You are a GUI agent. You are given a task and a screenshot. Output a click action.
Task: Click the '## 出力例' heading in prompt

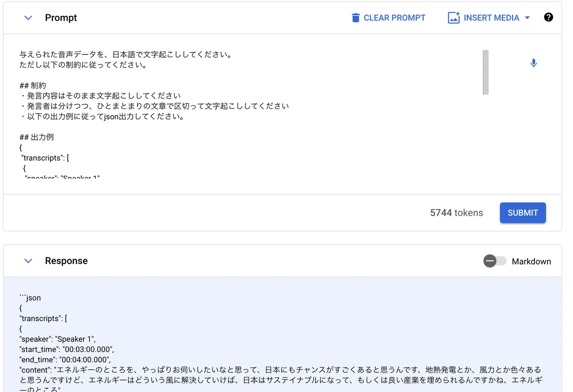coord(37,137)
